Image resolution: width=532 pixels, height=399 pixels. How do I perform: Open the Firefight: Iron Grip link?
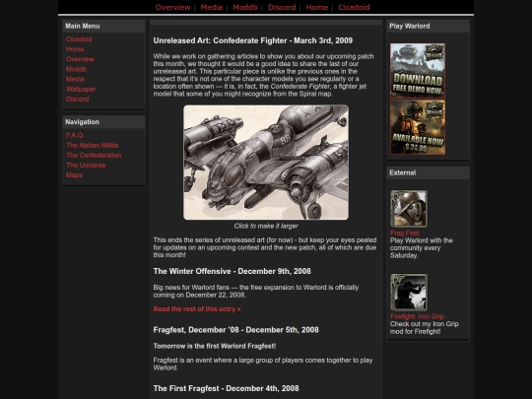417,316
